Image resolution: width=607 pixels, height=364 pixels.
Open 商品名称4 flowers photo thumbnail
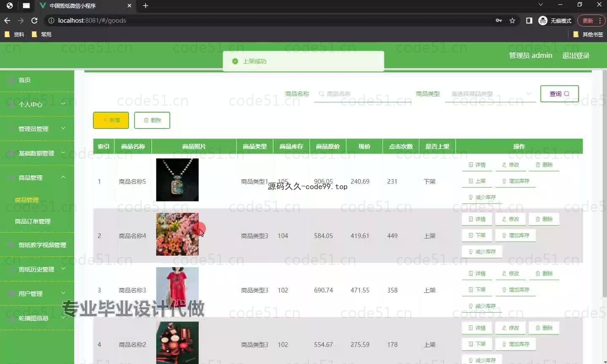pos(177,234)
